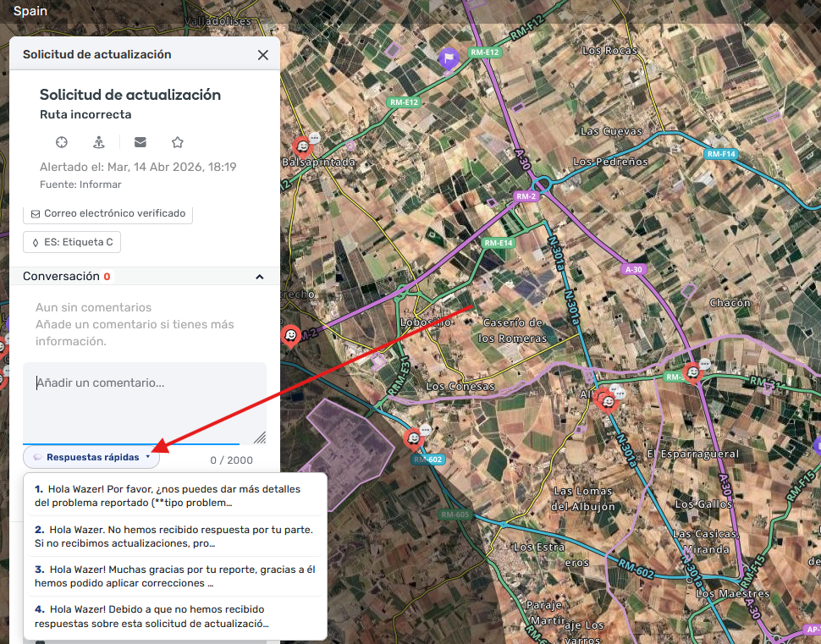Click the Spain country label
The image size is (821, 644).
30,11
